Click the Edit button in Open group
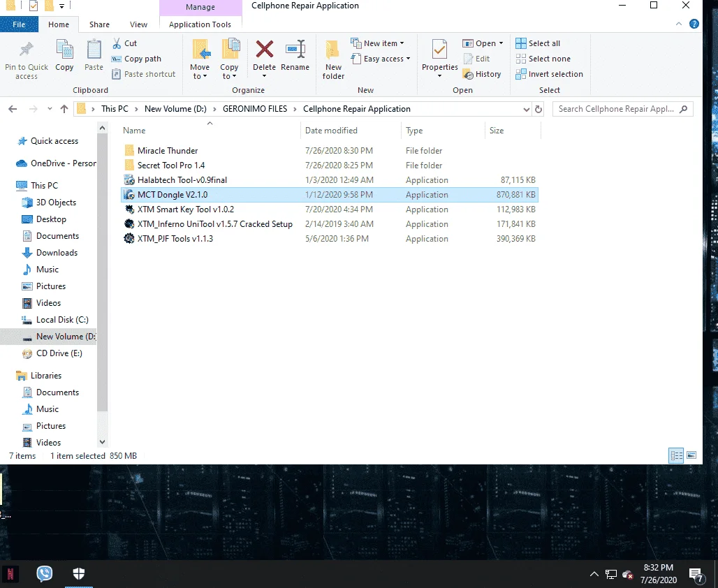This screenshot has width=718, height=588. [x=476, y=59]
